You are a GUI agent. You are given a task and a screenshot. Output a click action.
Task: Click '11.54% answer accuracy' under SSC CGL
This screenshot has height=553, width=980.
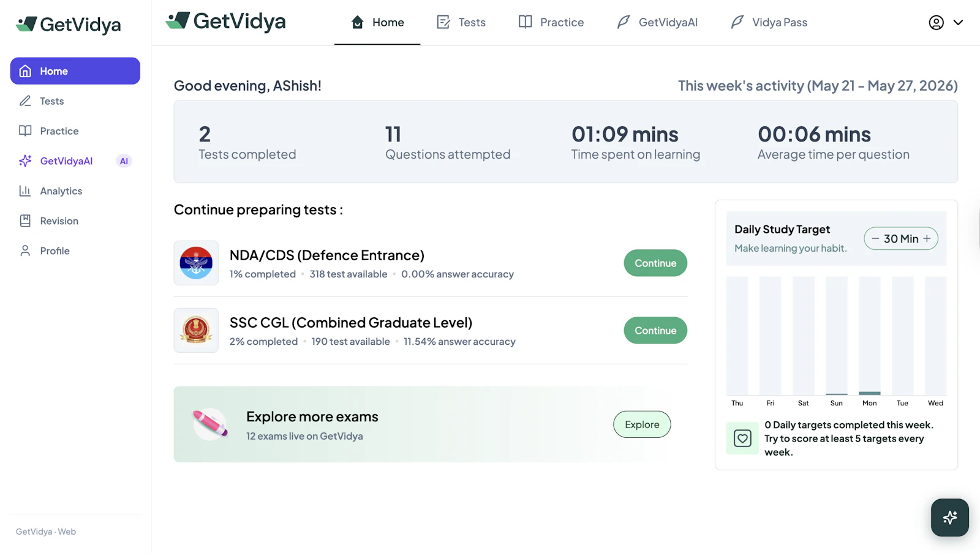point(459,342)
